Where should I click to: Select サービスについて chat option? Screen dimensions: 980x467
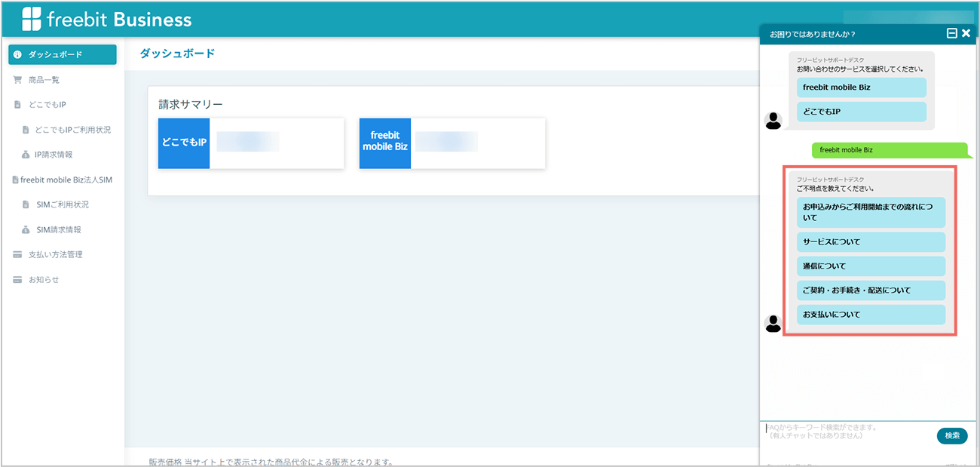[x=871, y=242]
